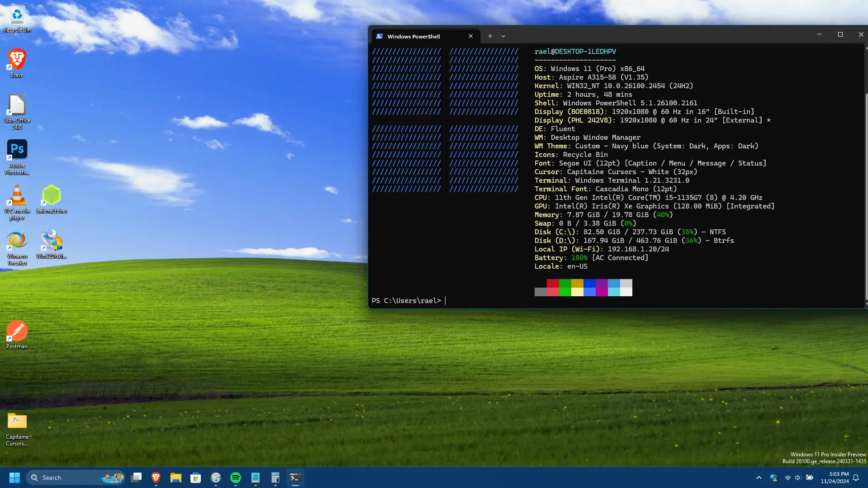Screen dimensions: 868x488
Task: Click the 'Kernel: WIN32_NT' line
Action: point(614,86)
